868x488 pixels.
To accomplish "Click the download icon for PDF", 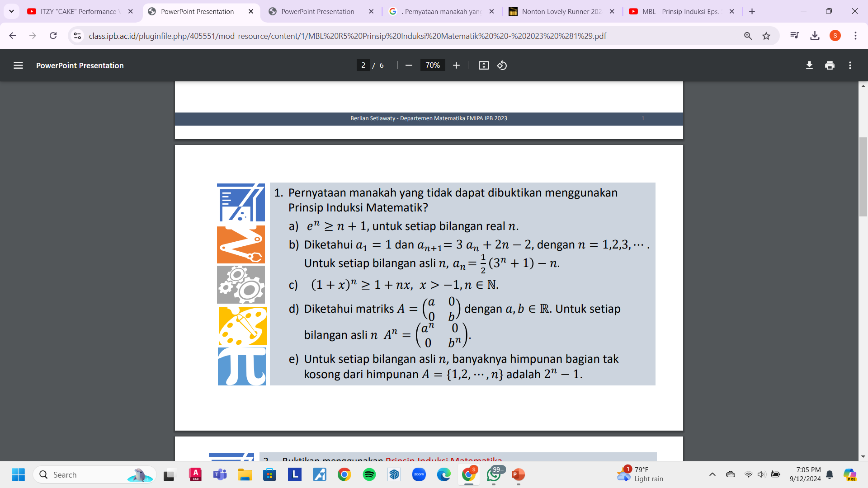I will click(809, 65).
